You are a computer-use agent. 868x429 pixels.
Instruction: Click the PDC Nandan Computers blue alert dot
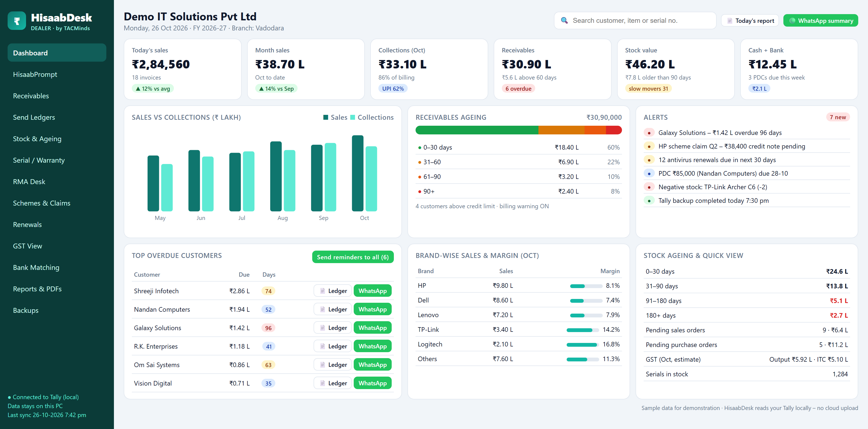649,173
